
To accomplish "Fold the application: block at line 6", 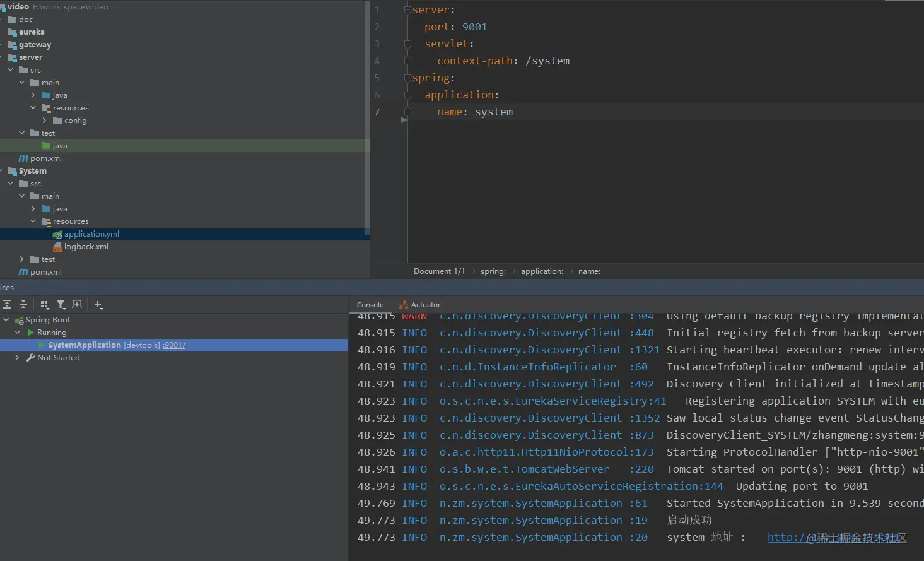I will coord(407,95).
